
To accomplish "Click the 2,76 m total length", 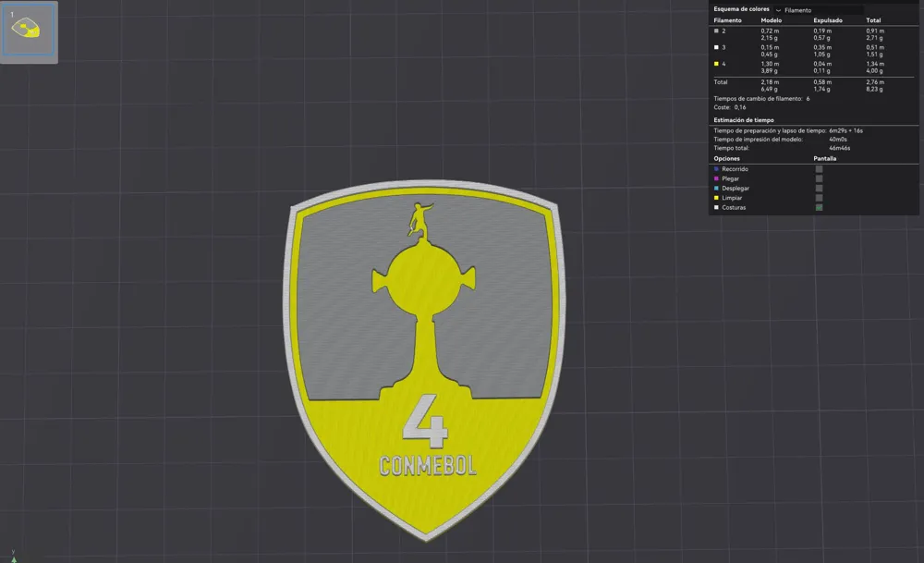I will pos(875,82).
